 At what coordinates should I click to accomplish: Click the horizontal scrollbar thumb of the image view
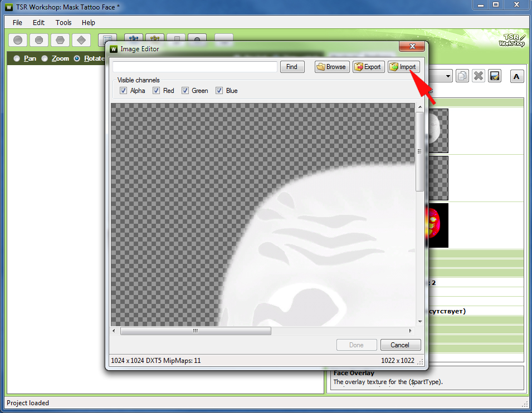[x=196, y=331]
